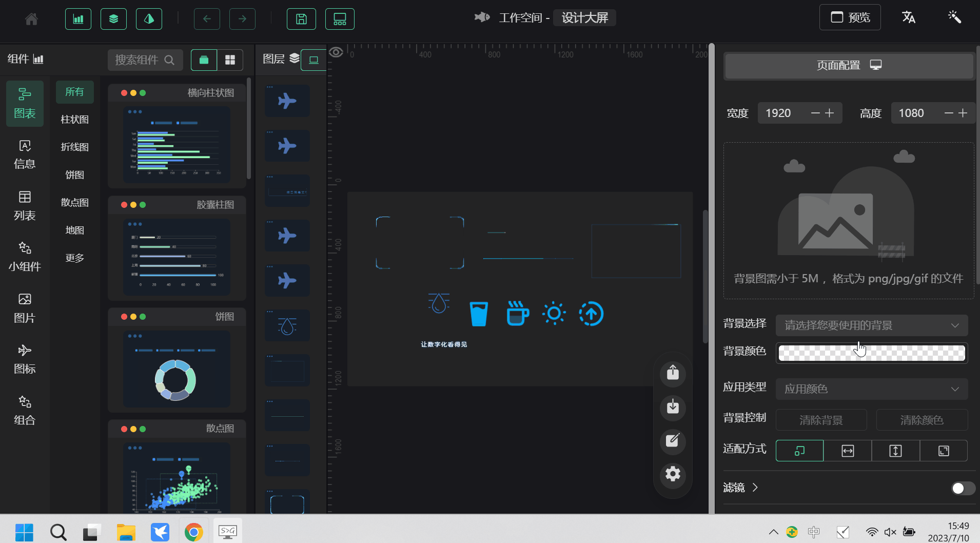Decrease the 高度 value with minus
The height and width of the screenshot is (543, 980).
[x=949, y=113]
